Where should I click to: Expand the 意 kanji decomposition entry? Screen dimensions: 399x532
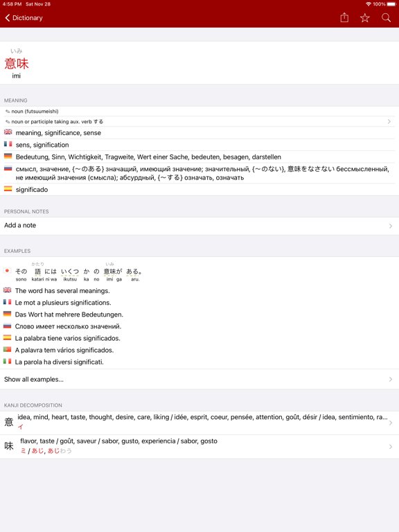click(x=199, y=423)
